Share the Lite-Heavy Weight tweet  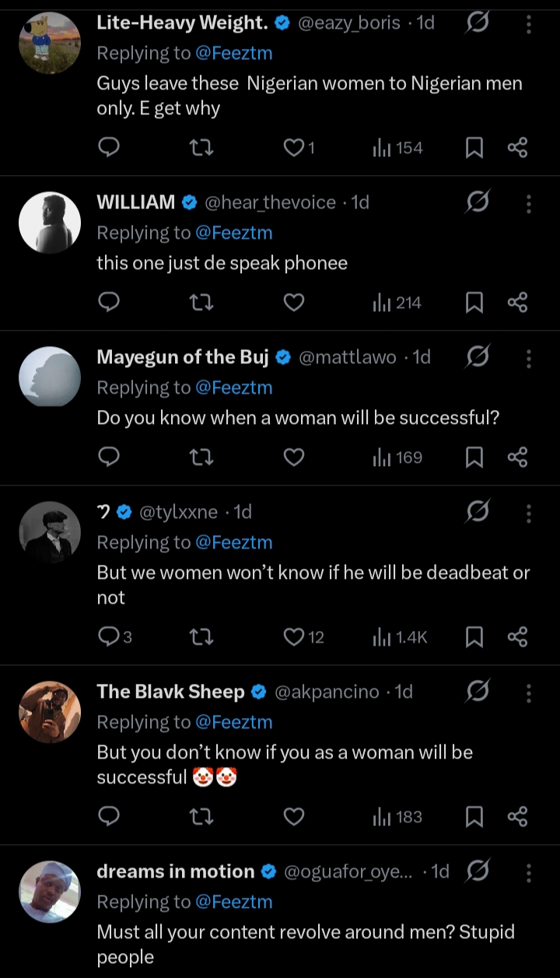(517, 147)
